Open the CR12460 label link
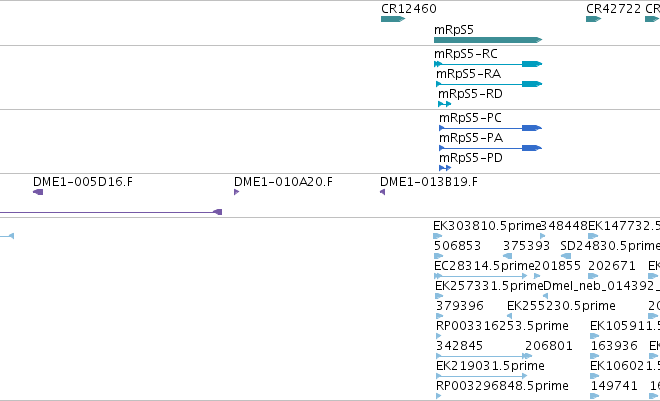The height and width of the screenshot is (401, 660). tap(409, 9)
